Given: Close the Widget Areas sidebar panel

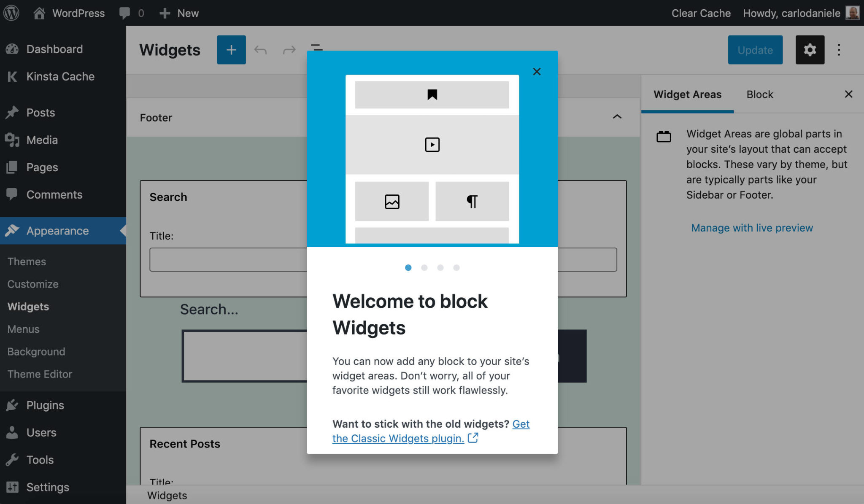Looking at the screenshot, I should 848,94.
